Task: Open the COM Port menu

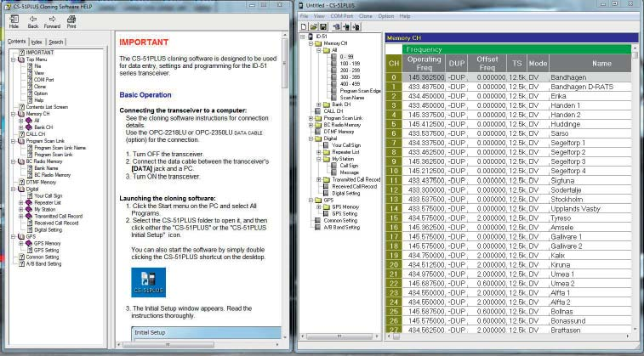Action: click(342, 16)
